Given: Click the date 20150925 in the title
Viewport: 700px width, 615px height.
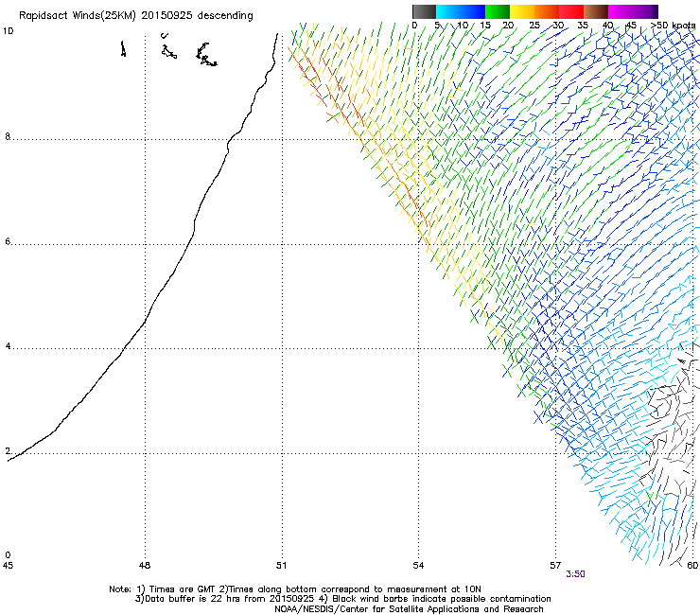Looking at the screenshot, I should 167,15.
